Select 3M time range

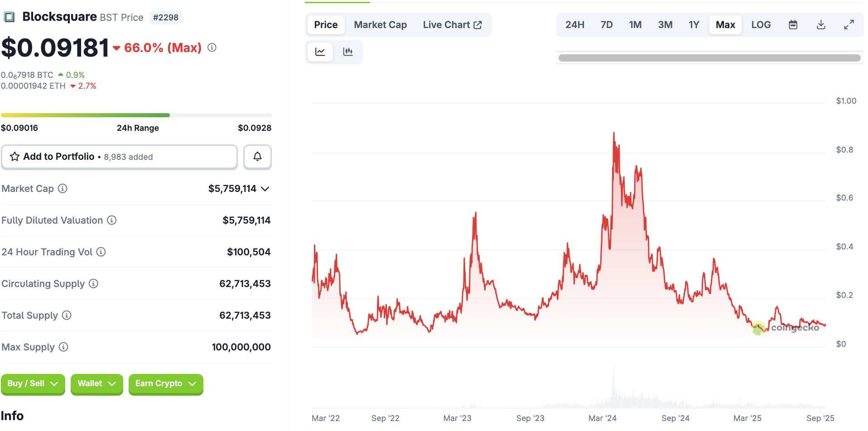click(665, 25)
